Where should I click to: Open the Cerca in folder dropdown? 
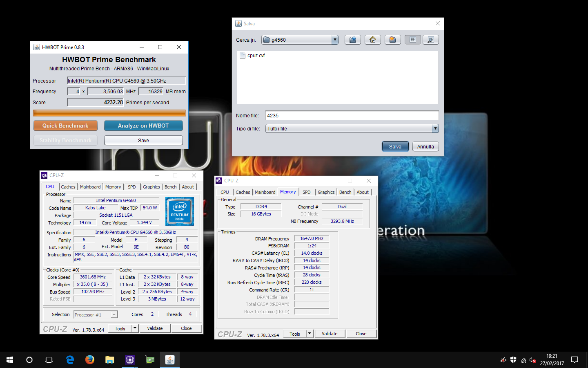click(335, 40)
